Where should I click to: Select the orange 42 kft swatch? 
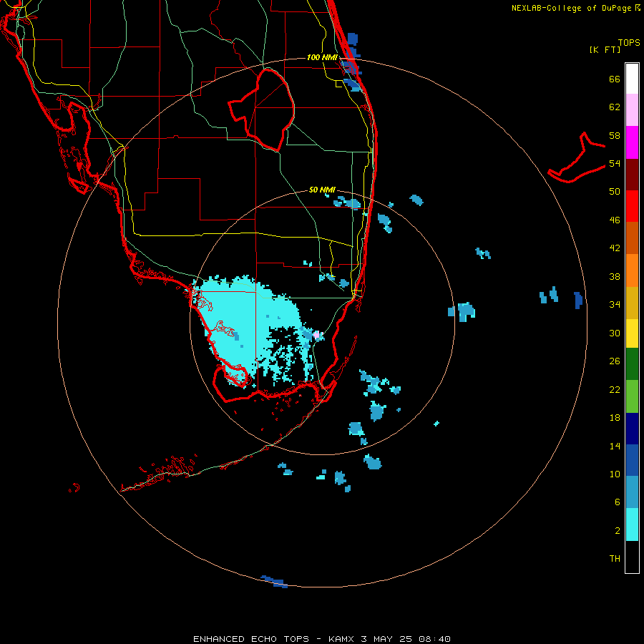pyautogui.click(x=632, y=270)
